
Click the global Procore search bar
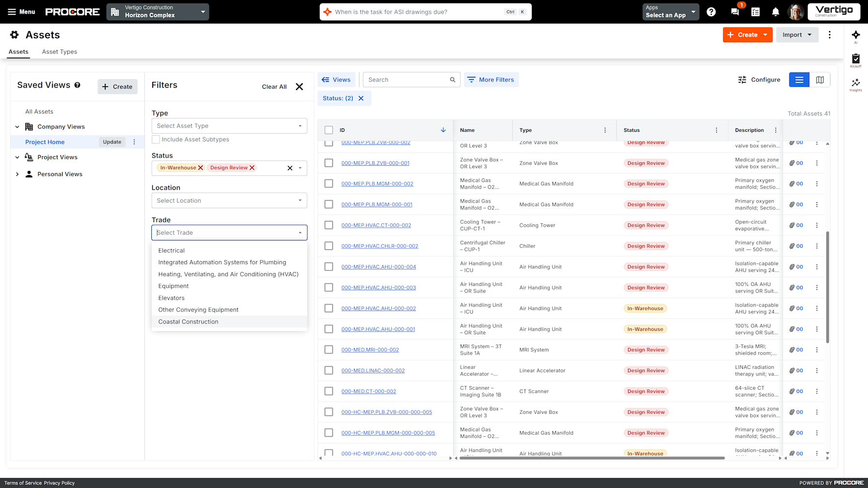(x=425, y=12)
